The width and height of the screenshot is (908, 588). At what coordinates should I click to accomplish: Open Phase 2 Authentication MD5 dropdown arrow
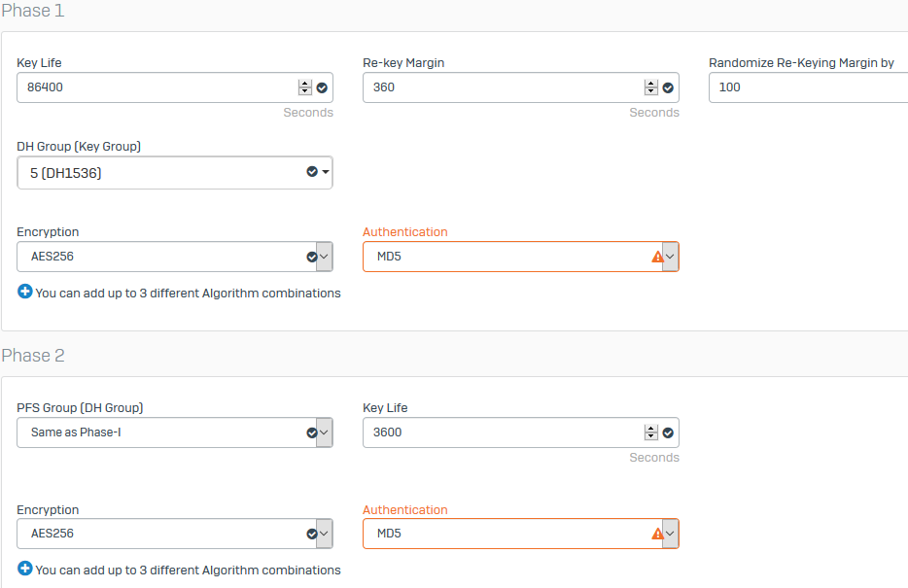pyautogui.click(x=671, y=534)
